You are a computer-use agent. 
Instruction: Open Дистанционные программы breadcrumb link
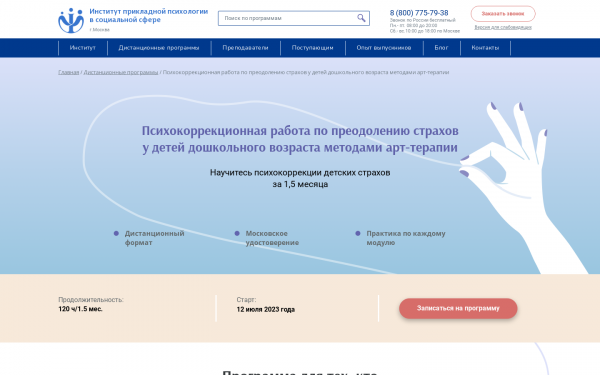(x=121, y=72)
